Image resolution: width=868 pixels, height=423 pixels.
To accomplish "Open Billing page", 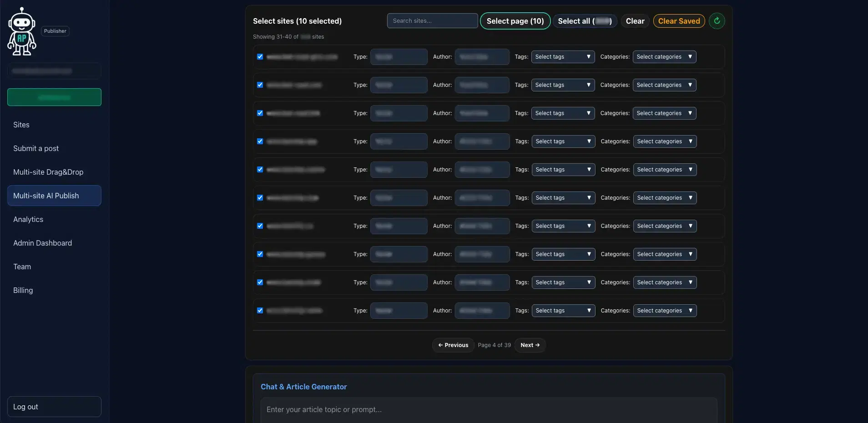I will [54, 290].
